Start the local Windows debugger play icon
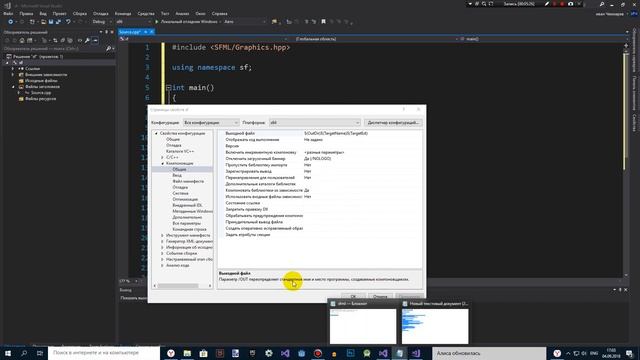Viewport: 640px width, 360px height. pyautogui.click(x=157, y=22)
